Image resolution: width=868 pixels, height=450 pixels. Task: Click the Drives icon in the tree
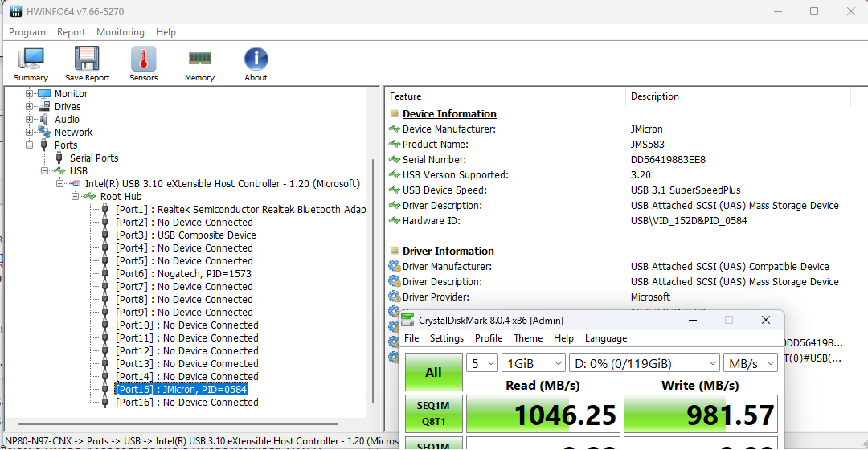44,106
